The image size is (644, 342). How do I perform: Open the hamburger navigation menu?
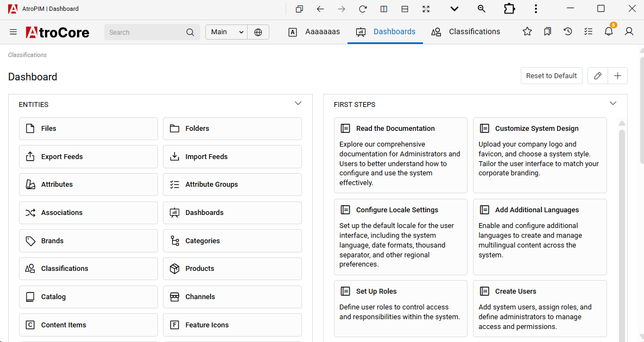(13, 32)
